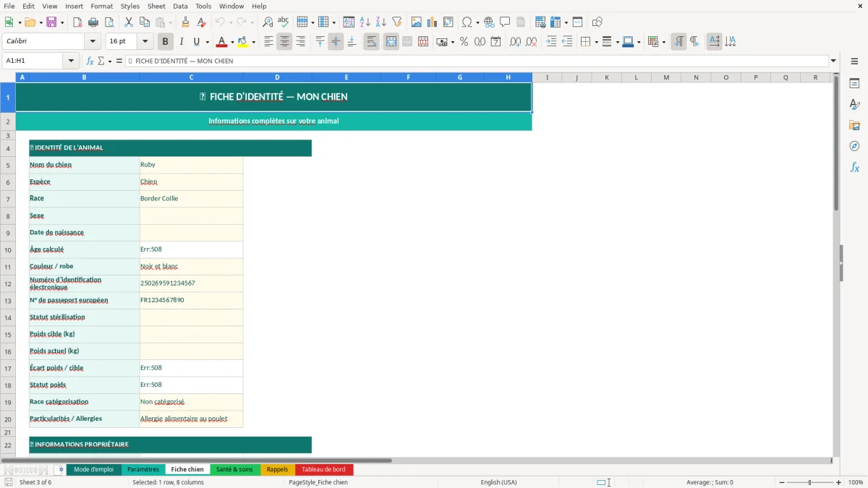The height and width of the screenshot is (488, 868).
Task: Click the Format as Percent icon
Action: pos(464,42)
